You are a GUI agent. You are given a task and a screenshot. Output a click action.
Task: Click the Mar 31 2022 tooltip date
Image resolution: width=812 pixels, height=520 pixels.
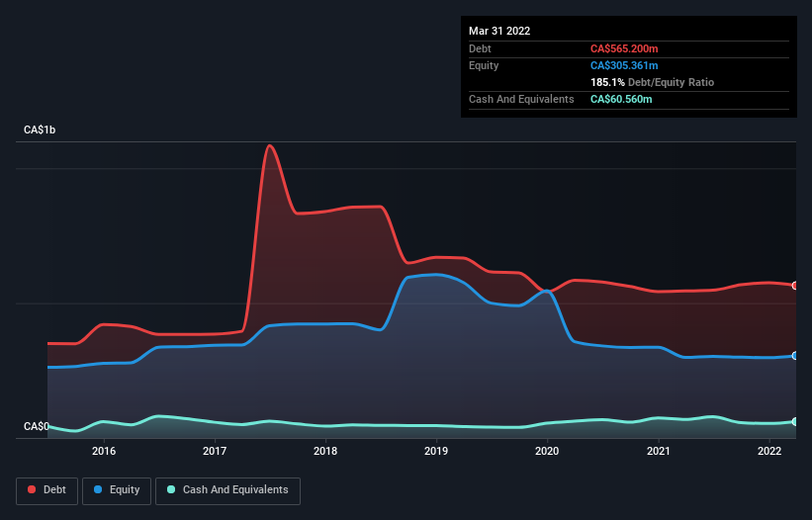pyautogui.click(x=499, y=31)
